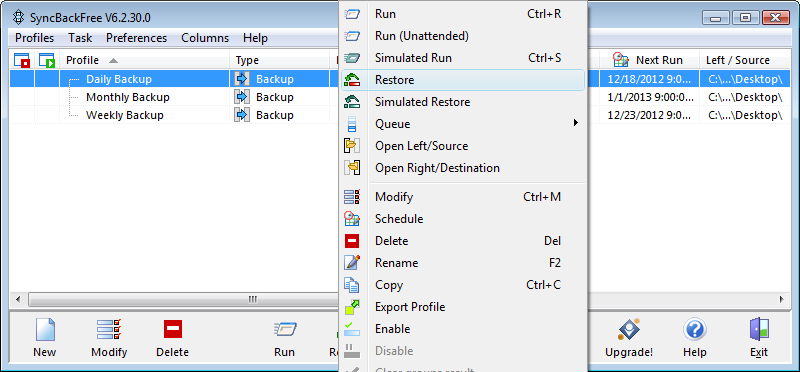
Task: Open the Profiles menu
Action: tap(35, 38)
